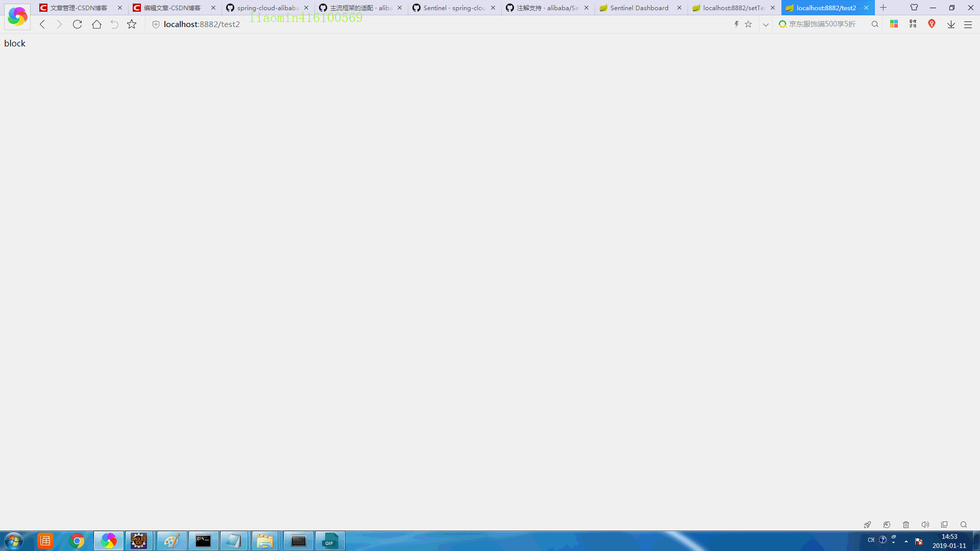Bookmark page with toolbar star icon
Image resolution: width=980 pixels, height=551 pixels.
pos(132,24)
